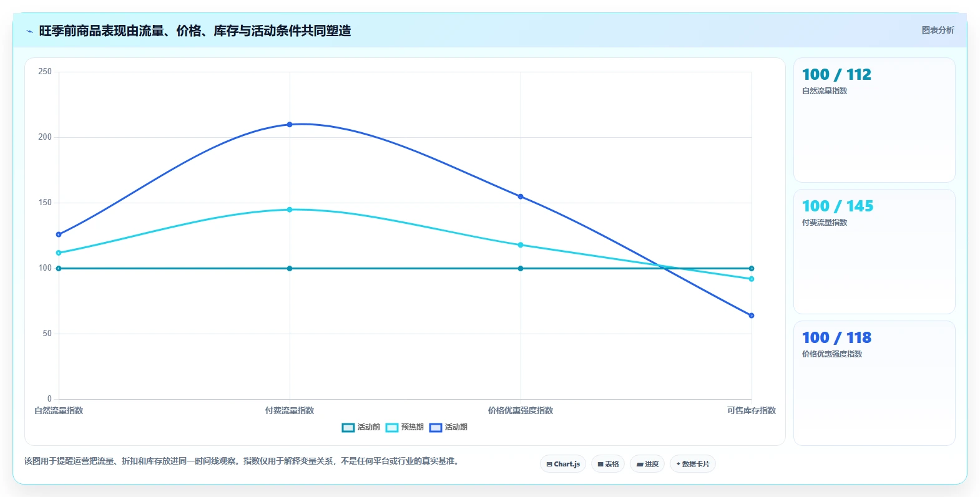Select the Chart.js tag
980x497 pixels.
(x=563, y=464)
